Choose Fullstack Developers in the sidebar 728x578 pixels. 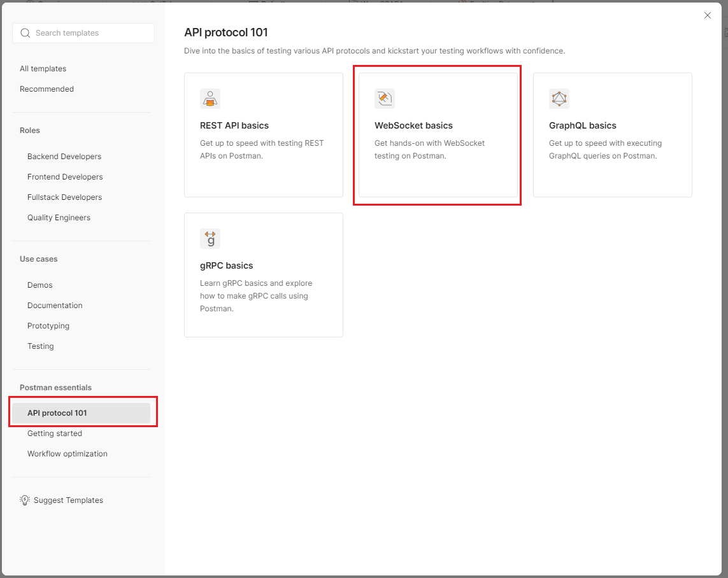(x=65, y=197)
